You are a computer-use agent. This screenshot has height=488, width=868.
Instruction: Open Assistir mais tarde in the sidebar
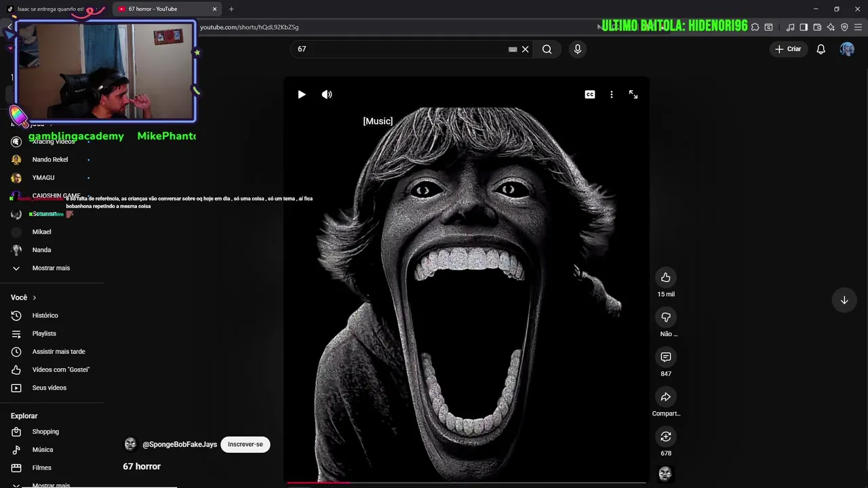click(58, 352)
